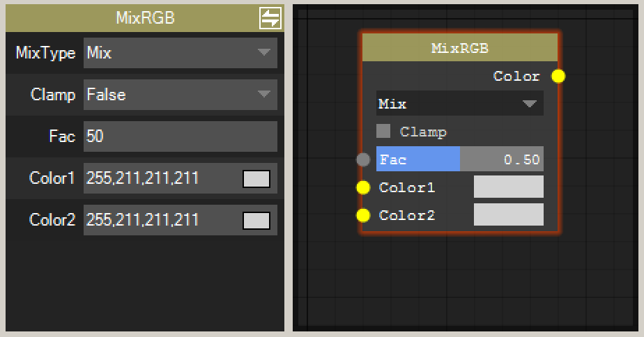This screenshot has height=337, width=644.
Task: Click the gray Fac input socket
Action: pyautogui.click(x=363, y=159)
